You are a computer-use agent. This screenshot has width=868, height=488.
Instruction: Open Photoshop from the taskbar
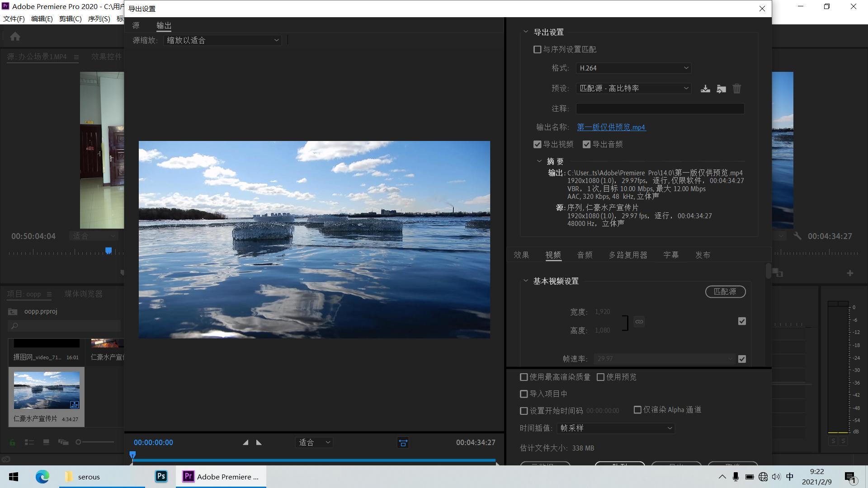click(161, 476)
